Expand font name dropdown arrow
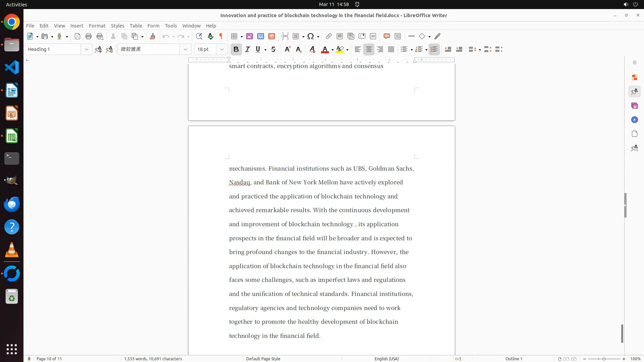 coord(185,50)
